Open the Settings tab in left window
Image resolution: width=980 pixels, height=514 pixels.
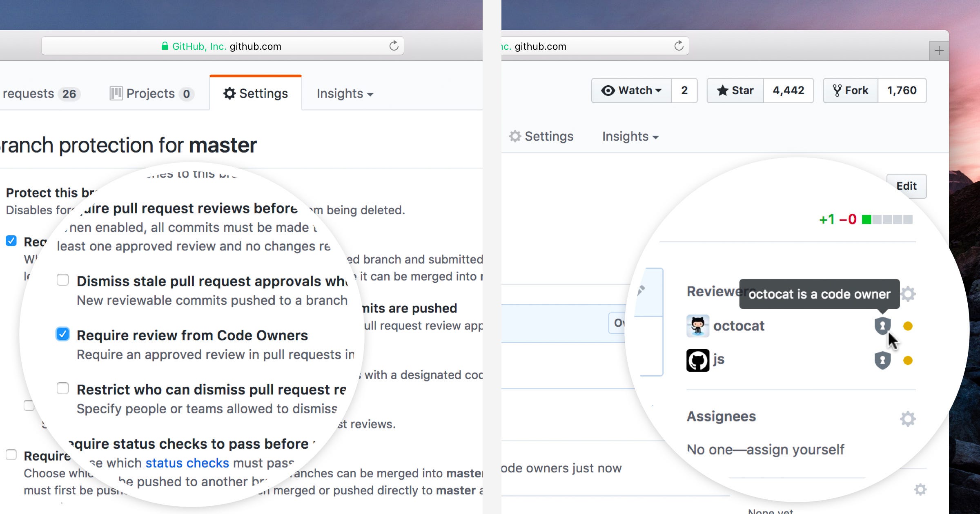[256, 93]
